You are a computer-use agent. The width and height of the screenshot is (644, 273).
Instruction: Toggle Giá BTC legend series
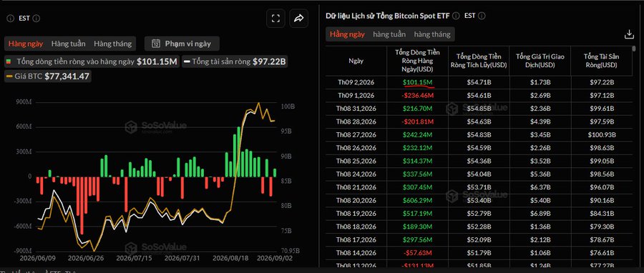48,76
